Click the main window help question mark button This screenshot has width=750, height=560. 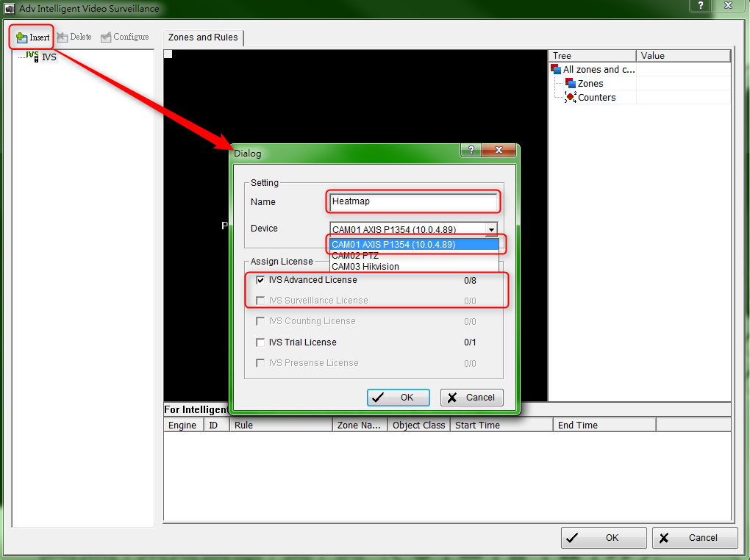click(x=699, y=6)
